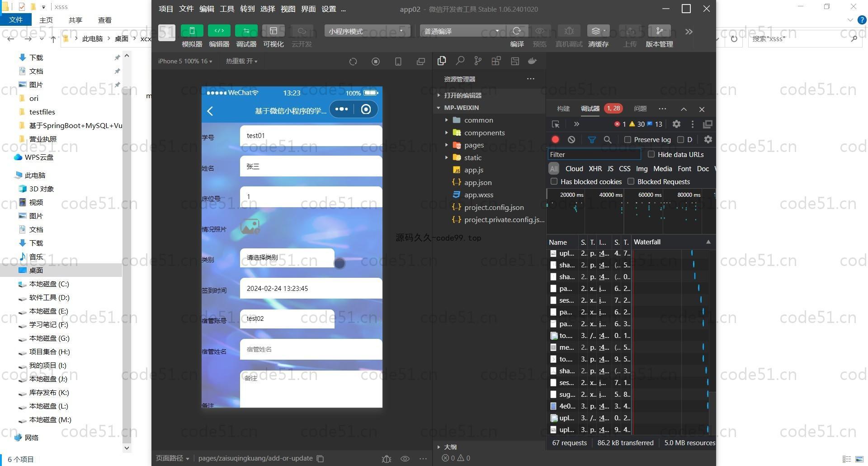Open app.json in the file tree
This screenshot has height=466, width=868.
click(478, 183)
